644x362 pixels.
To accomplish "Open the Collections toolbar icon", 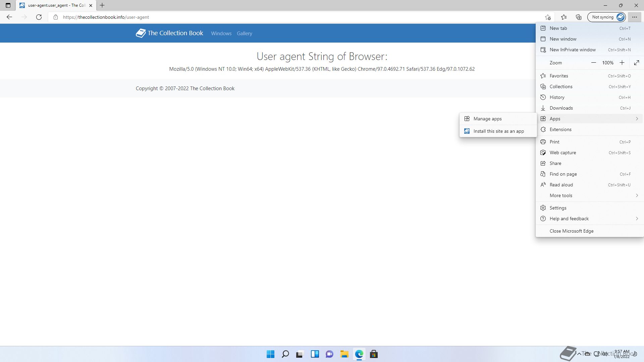I will [579, 17].
